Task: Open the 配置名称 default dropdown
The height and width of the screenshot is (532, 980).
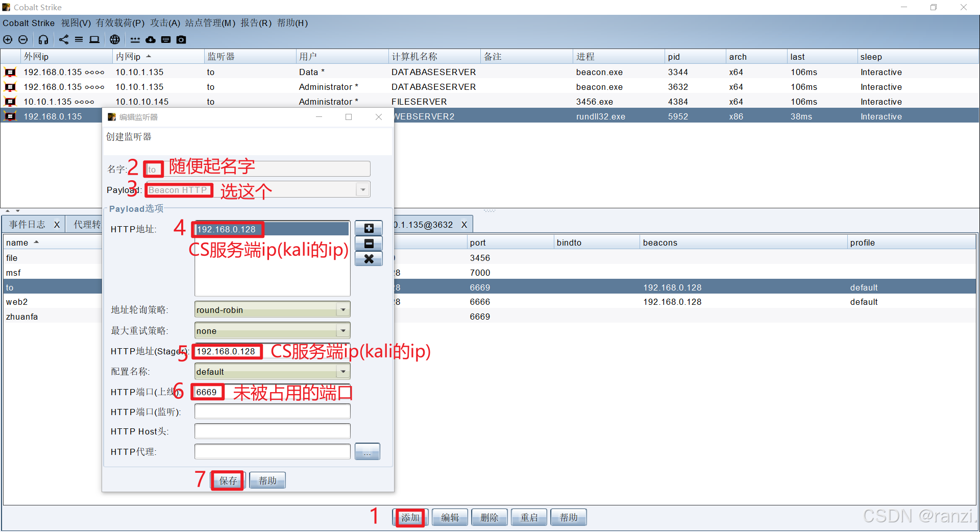Action: point(343,372)
